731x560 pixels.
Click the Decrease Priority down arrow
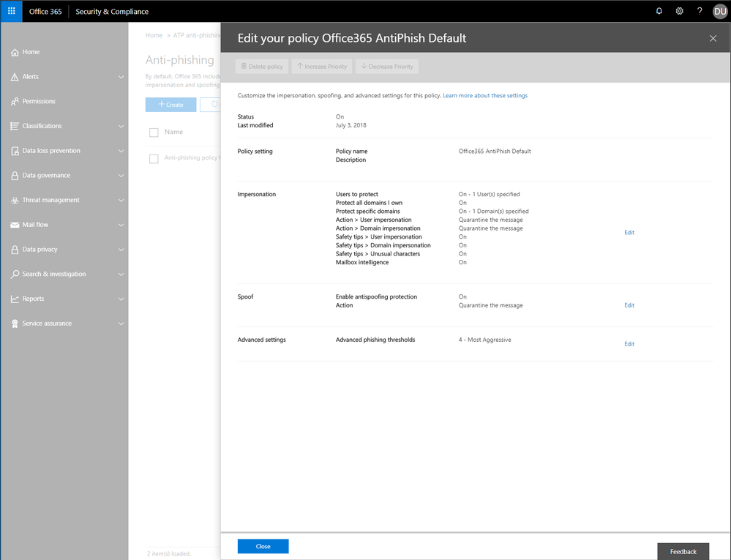[364, 66]
